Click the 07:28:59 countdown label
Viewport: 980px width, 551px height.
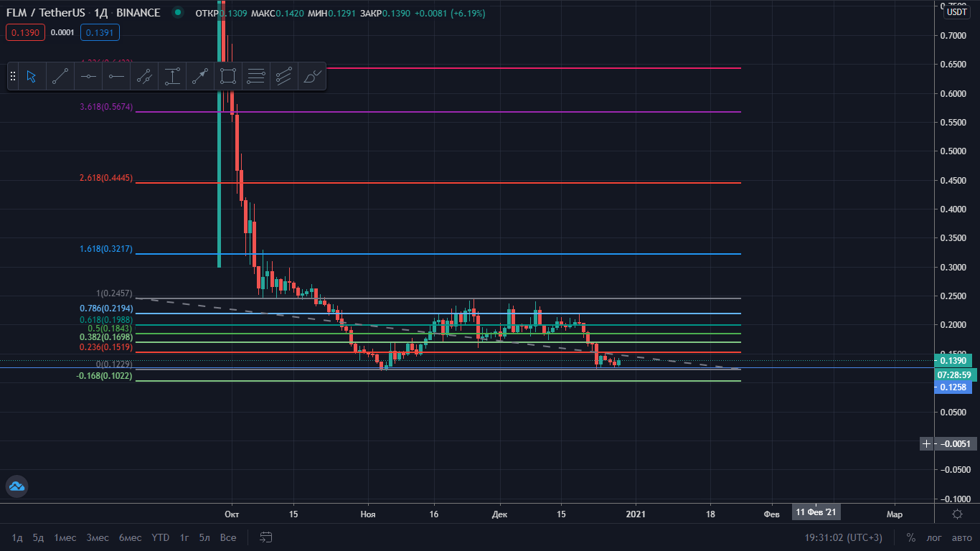956,375
